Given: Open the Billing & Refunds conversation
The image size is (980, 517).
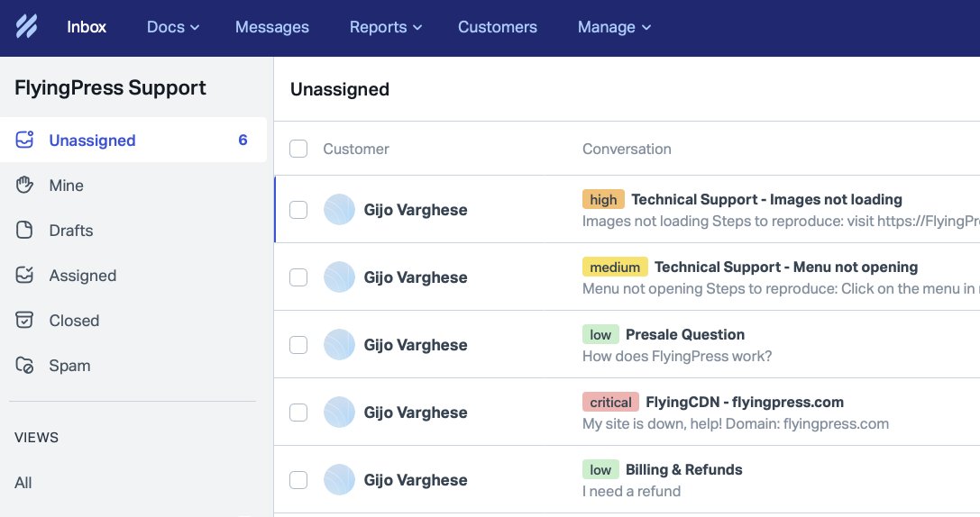Looking at the screenshot, I should coord(683,469).
